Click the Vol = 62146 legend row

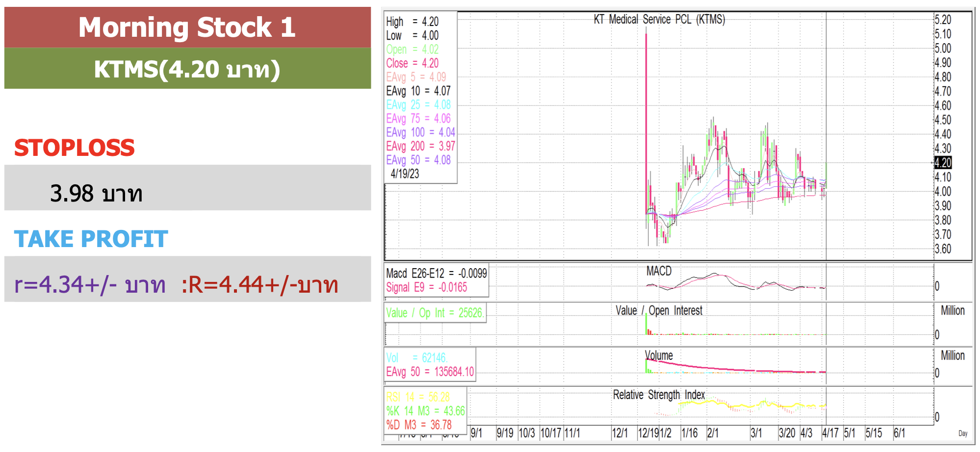tap(417, 358)
